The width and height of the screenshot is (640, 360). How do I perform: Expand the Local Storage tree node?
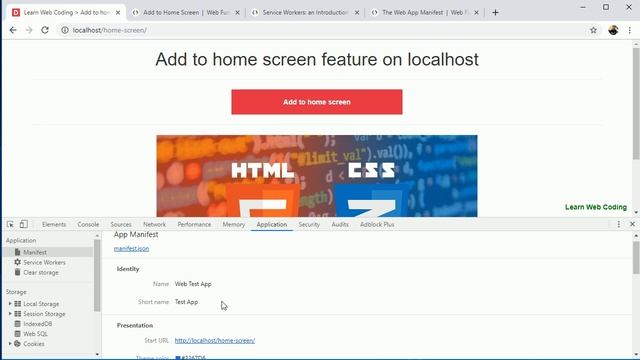coord(10,304)
